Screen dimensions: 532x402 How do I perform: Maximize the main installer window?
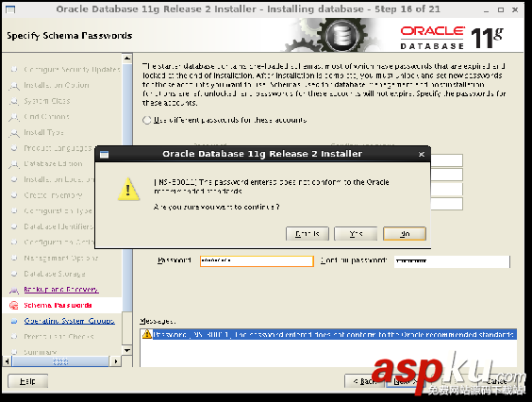[501, 9]
